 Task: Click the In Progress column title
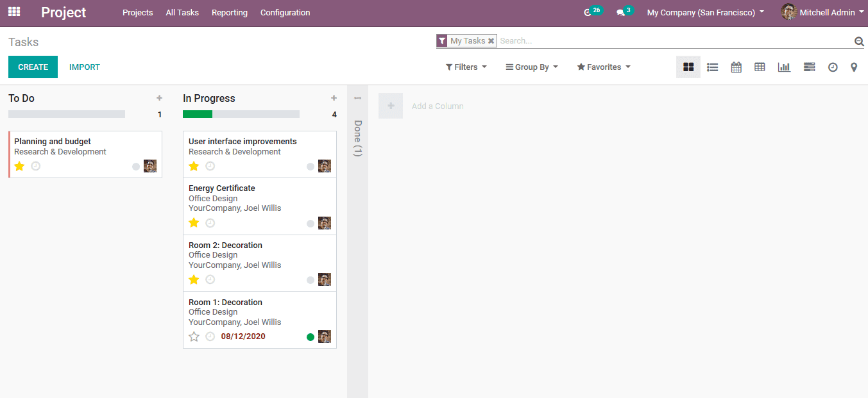(x=209, y=98)
